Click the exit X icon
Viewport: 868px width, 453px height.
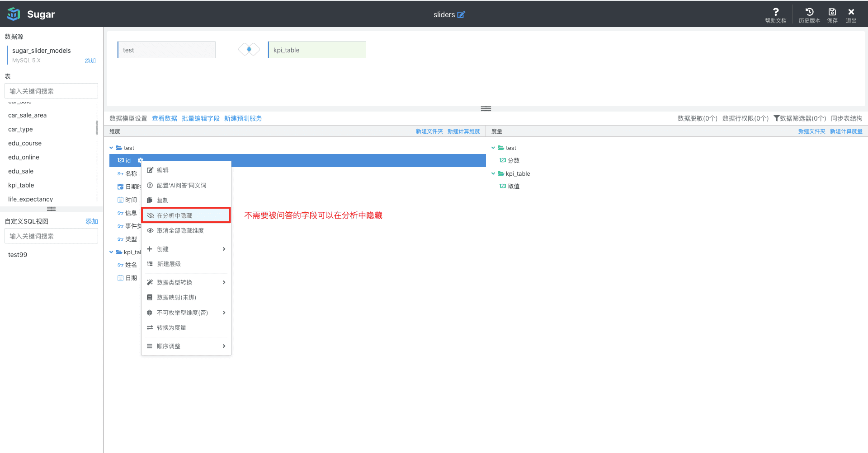tap(851, 12)
